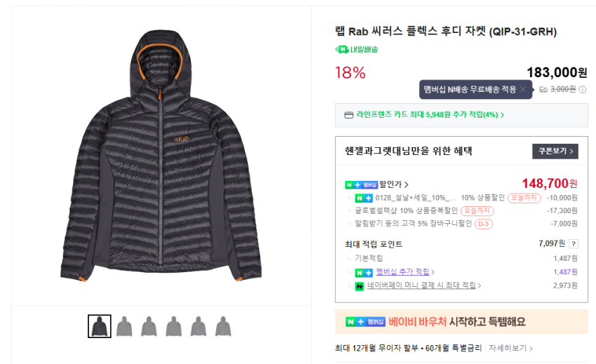596x364 pixels.
Task: Click the N+ badge beside 멤버십 추가 적립
Action: coord(364,272)
